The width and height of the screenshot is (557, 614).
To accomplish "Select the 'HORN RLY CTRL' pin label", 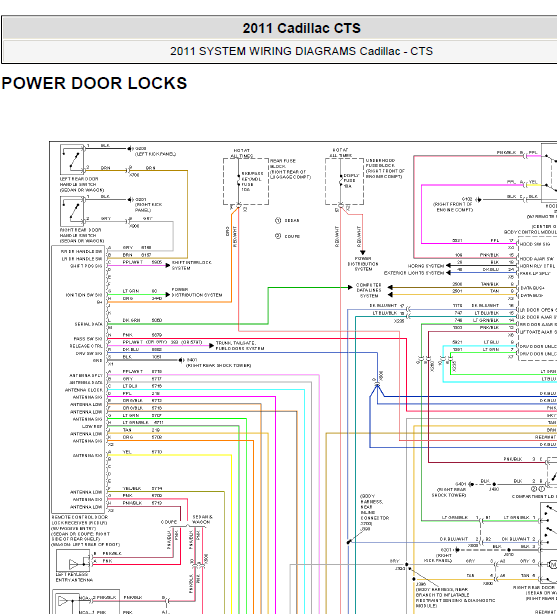I will (x=537, y=266).
